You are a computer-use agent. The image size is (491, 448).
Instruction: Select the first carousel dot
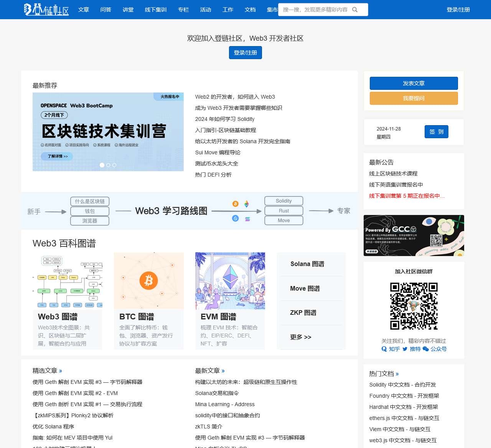102,165
